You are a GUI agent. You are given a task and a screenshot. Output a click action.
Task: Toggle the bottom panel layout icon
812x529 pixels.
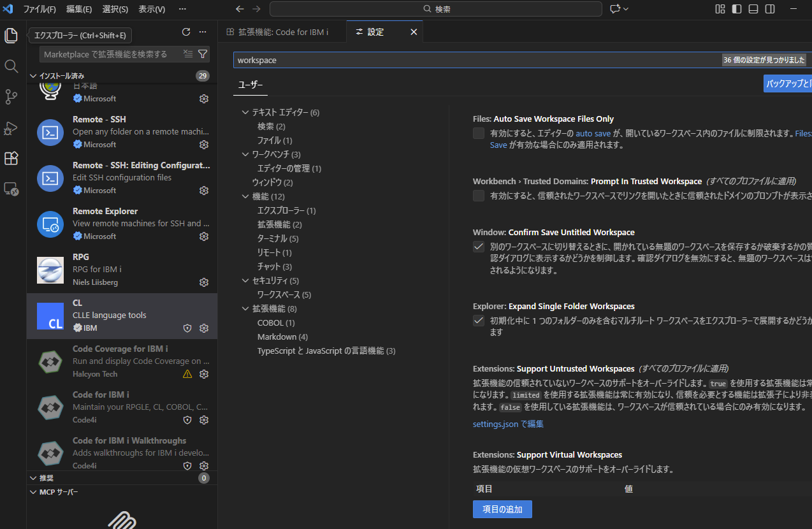[x=753, y=9]
